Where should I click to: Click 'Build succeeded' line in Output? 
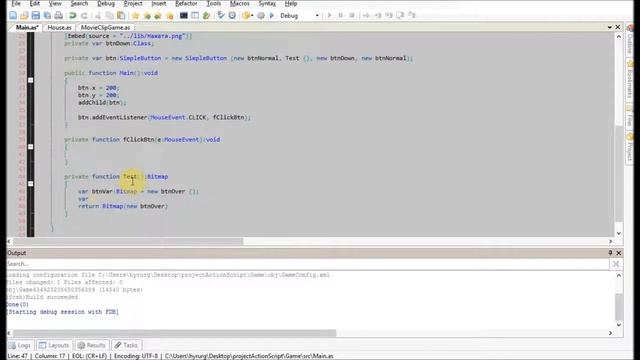pyautogui.click(x=42, y=297)
